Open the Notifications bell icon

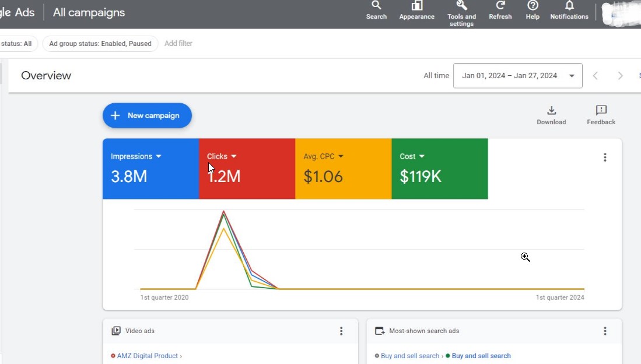click(x=569, y=6)
